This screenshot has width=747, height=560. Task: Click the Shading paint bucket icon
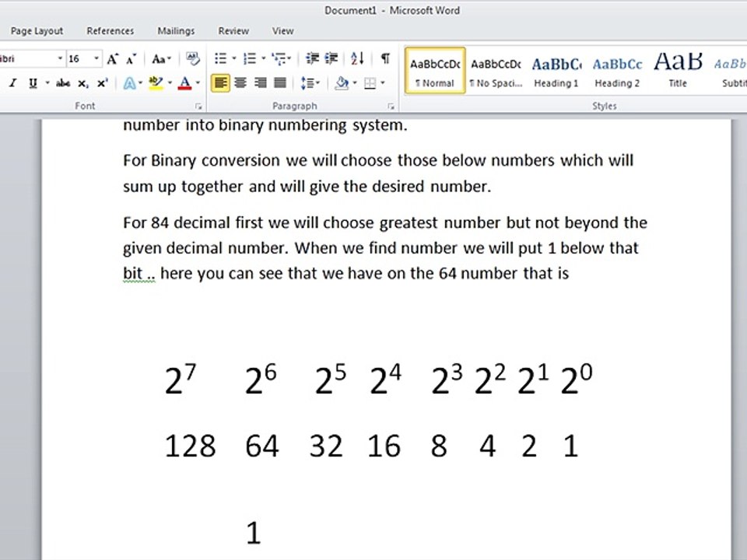click(x=342, y=83)
